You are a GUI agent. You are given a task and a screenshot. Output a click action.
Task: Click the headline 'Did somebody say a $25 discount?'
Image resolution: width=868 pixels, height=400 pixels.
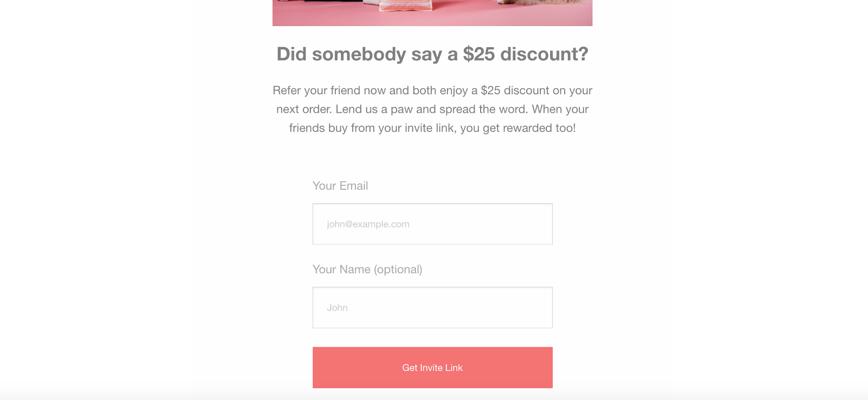click(432, 54)
